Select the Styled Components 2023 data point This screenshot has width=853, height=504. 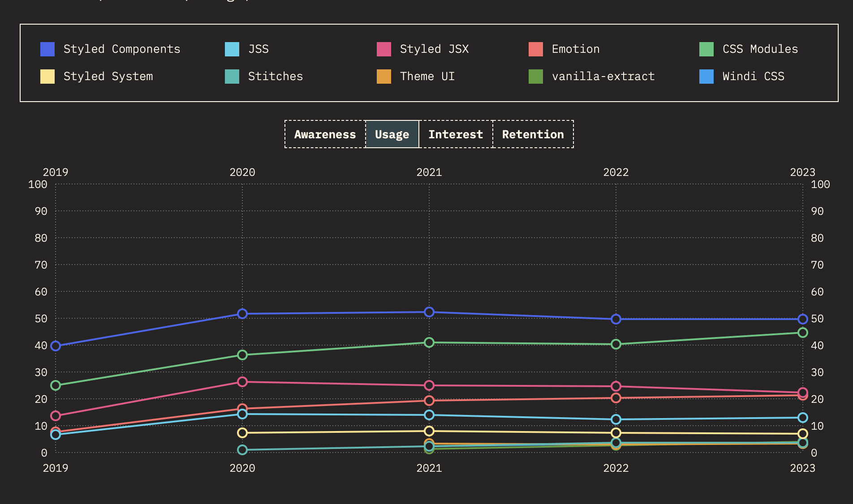803,319
